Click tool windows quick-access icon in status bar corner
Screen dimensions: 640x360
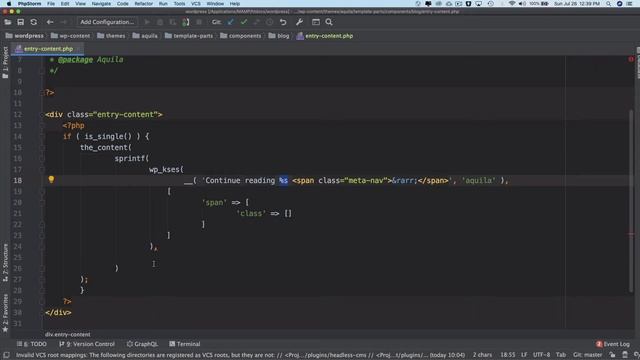tap(6, 355)
